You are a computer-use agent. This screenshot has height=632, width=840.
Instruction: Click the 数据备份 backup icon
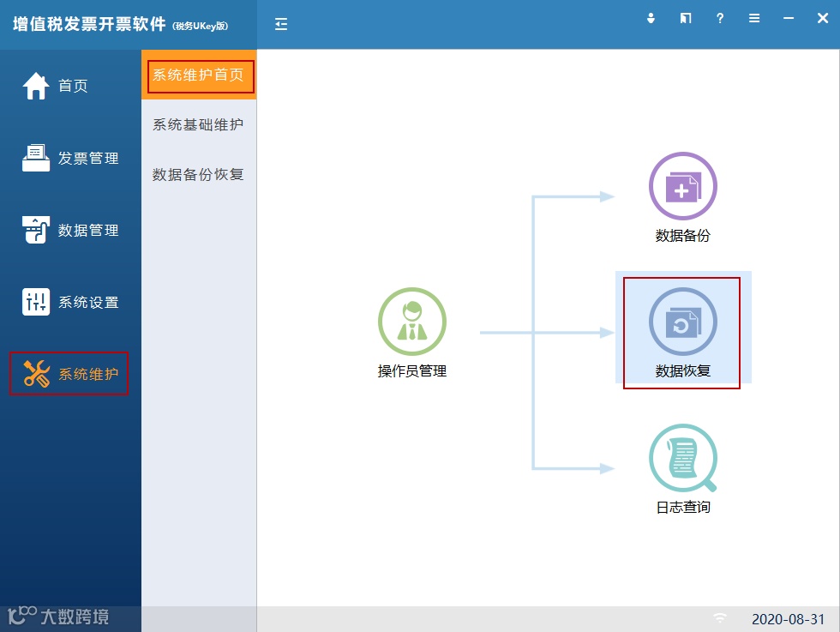[682, 186]
